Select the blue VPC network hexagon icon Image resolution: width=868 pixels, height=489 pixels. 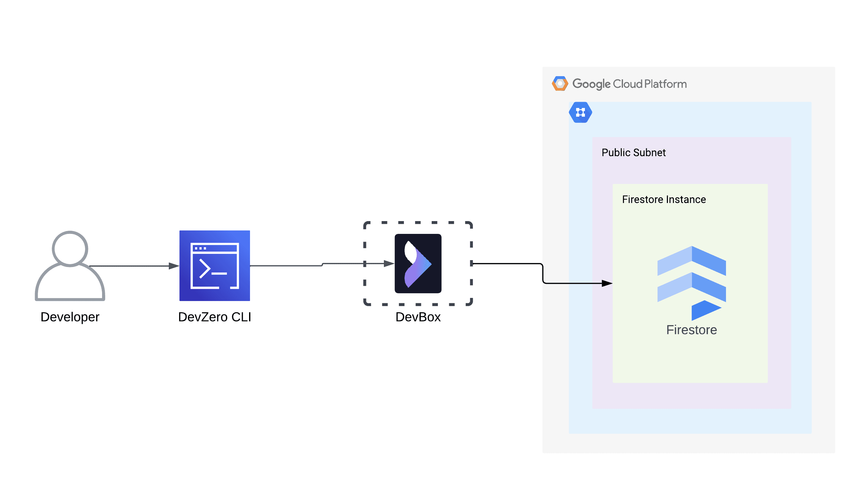580,112
